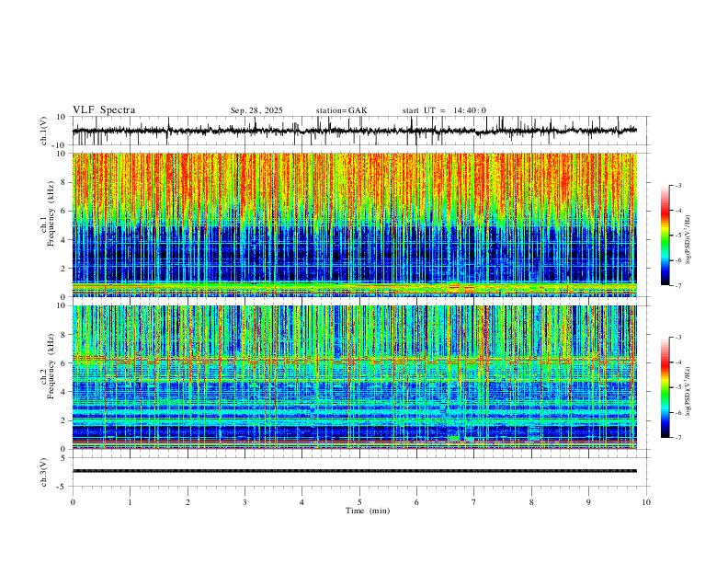Click the "-3" label on ch.1 colorbar
Viewport: 728px width, 563px height.
[x=677, y=186]
